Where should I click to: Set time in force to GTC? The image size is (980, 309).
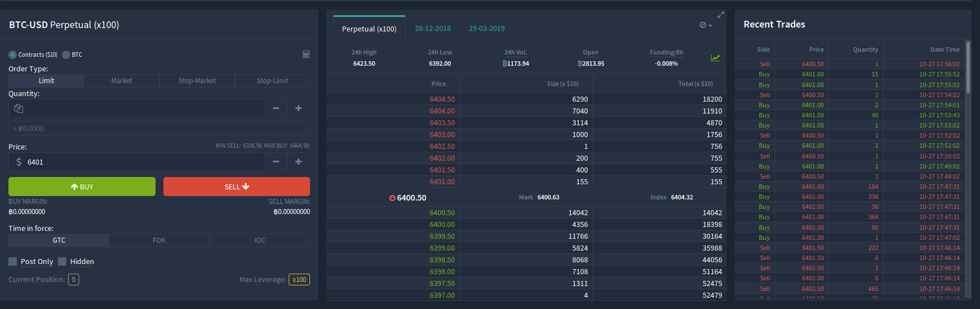tap(59, 240)
